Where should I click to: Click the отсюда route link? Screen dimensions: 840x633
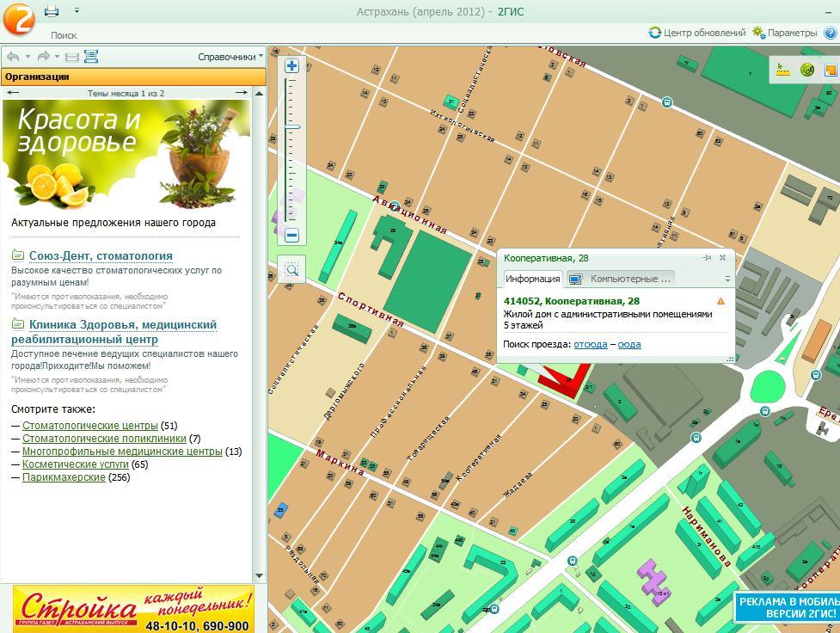[591, 344]
